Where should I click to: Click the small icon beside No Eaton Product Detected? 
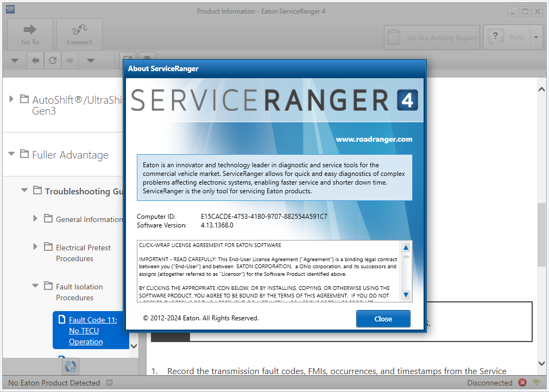[109, 383]
